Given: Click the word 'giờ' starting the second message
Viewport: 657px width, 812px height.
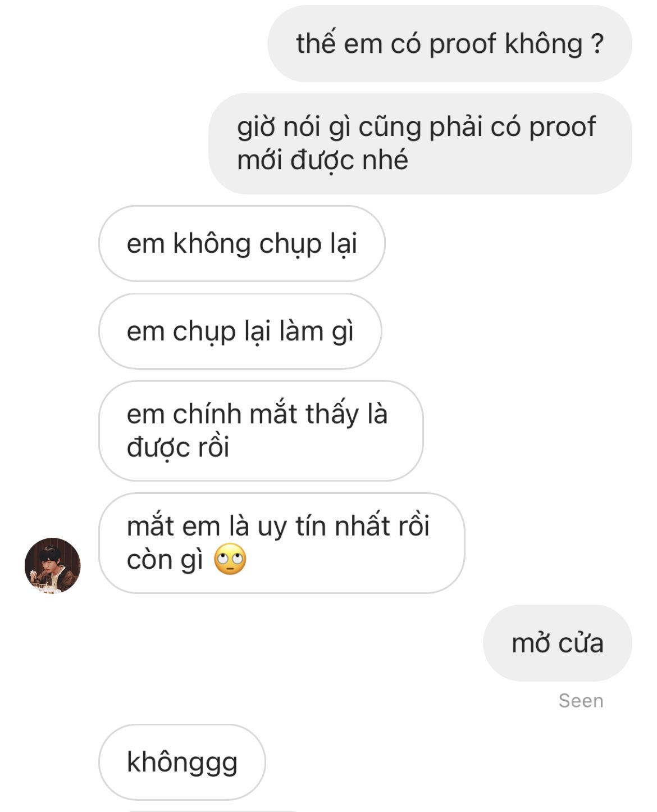Looking at the screenshot, I should click(255, 128).
